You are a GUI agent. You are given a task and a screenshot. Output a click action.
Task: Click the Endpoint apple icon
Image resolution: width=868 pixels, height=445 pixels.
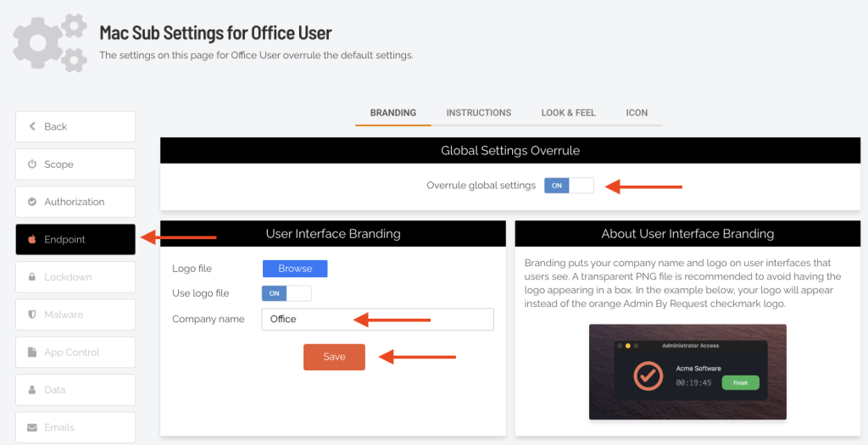(32, 240)
